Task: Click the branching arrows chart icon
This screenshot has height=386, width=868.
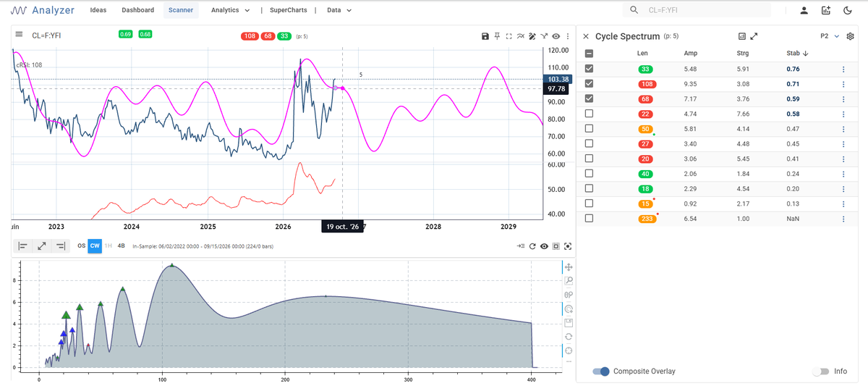Action: (x=544, y=36)
